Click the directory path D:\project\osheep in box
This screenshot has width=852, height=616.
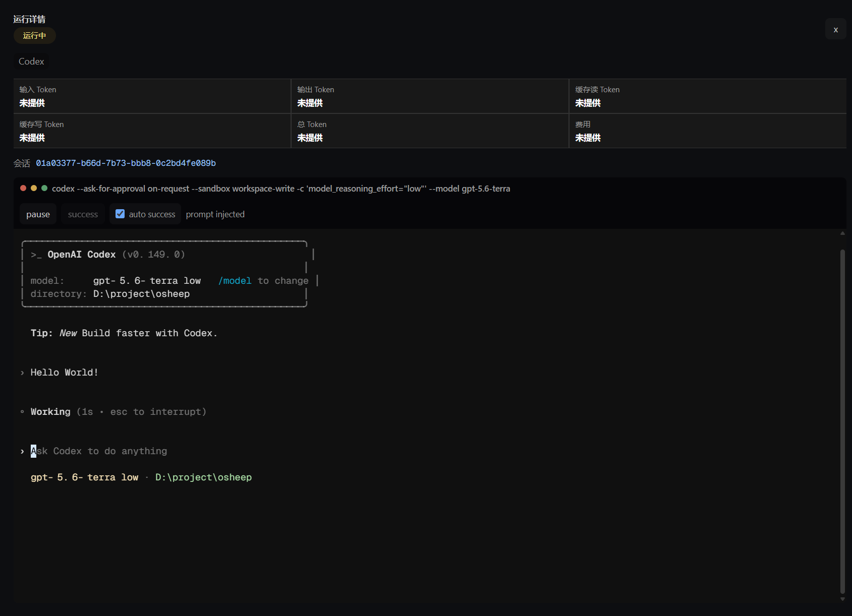[141, 294]
